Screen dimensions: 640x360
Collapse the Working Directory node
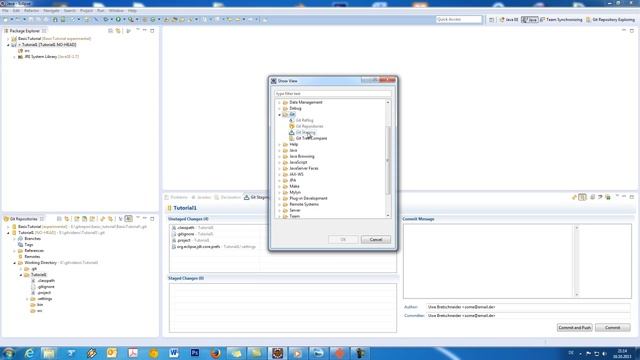pyautogui.click(x=14, y=263)
